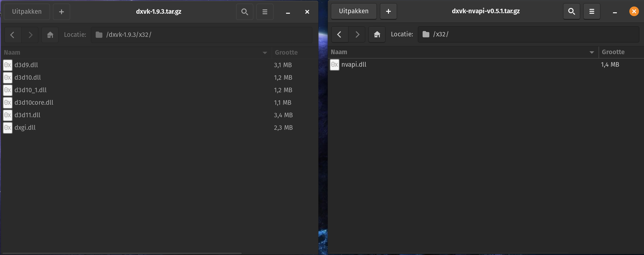Go back in dxvk-1.9.3 archive window
The height and width of the screenshot is (255, 644).
coord(13,35)
